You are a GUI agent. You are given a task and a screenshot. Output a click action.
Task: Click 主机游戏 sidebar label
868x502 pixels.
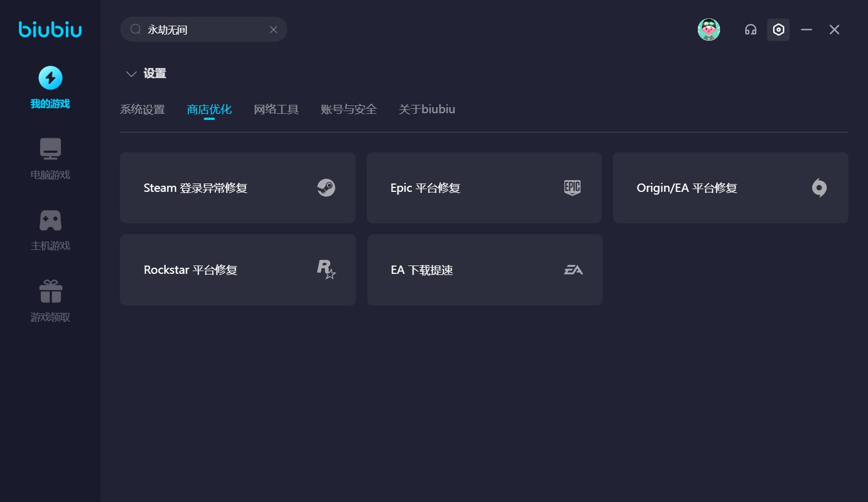click(x=50, y=246)
